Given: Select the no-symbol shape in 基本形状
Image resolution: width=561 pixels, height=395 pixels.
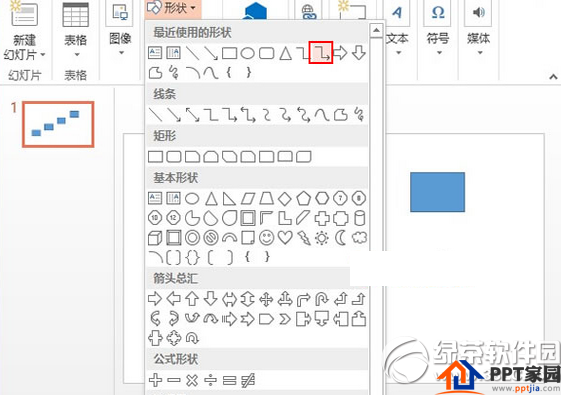Looking at the screenshot, I should tap(211, 238).
